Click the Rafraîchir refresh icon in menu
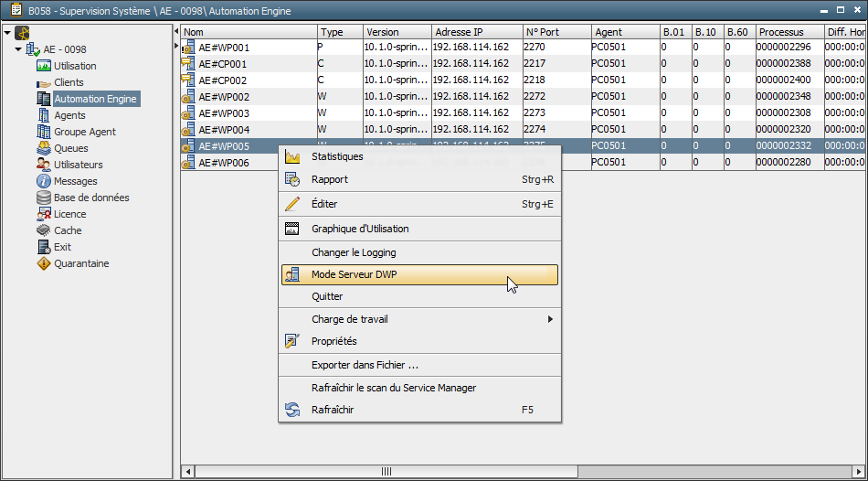Image resolution: width=868 pixels, height=481 pixels. [x=292, y=410]
